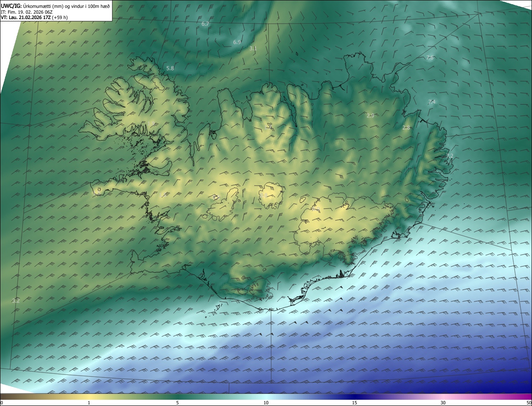This screenshot has width=532, height=406.
Task: Click the 6.7 value label on map
Action: pyautogui.click(x=205, y=24)
